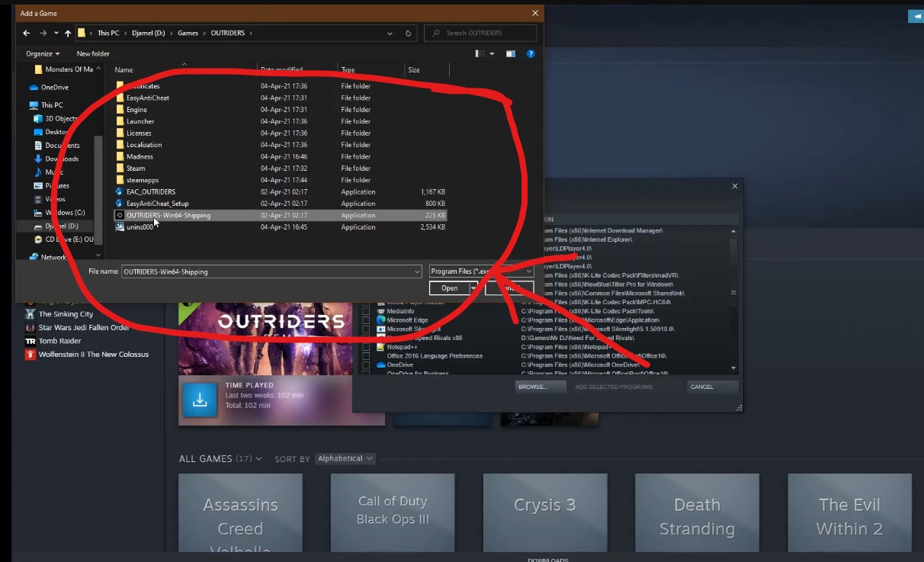Viewport: 924px width, 562px height.
Task: Select Network in the navigation pane
Action: pyautogui.click(x=53, y=257)
